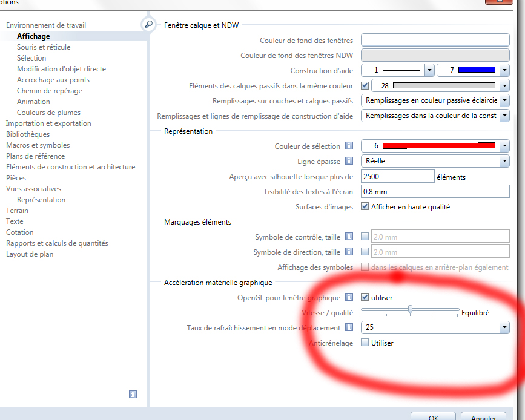The image size is (525, 420).
Task: Select Affichage in the options tree
Action: 33,36
